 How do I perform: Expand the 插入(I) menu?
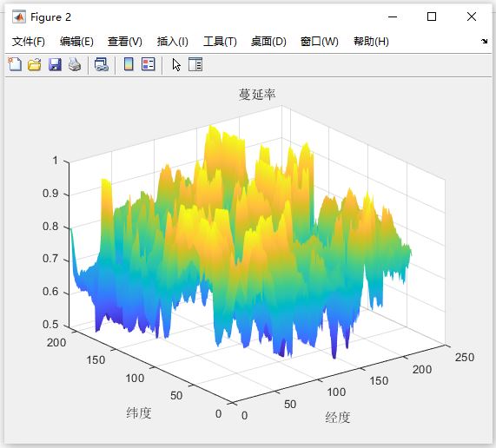172,42
